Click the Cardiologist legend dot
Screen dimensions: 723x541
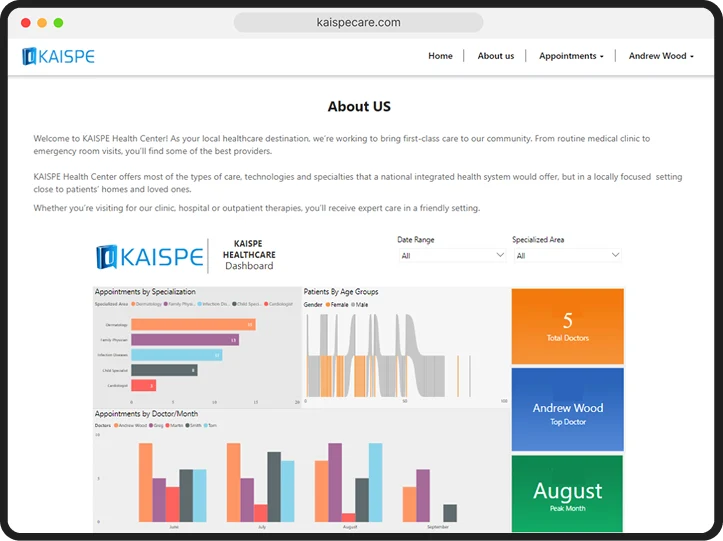coord(266,303)
